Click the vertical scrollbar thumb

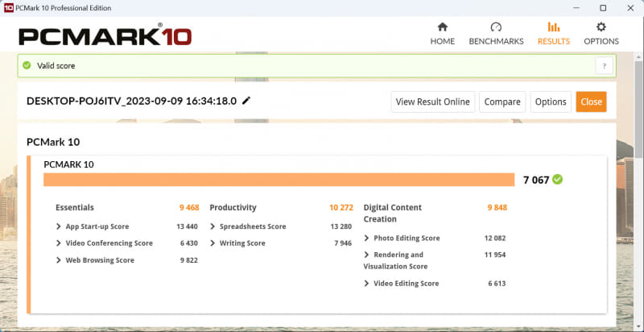click(639, 110)
